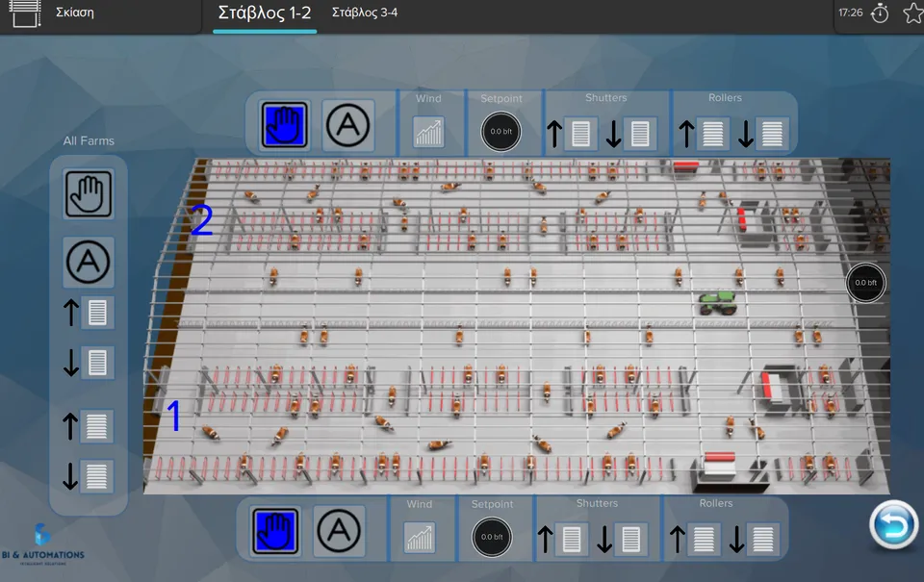The width and height of the screenshot is (924, 582).
Task: Click the blue back arrow button
Action: coord(893,524)
